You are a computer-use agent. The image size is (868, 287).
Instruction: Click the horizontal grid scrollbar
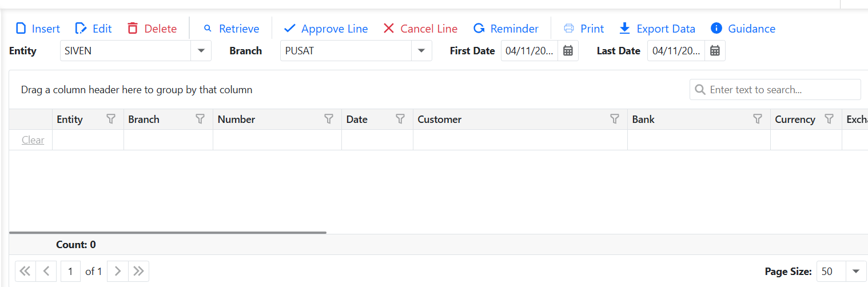168,233
